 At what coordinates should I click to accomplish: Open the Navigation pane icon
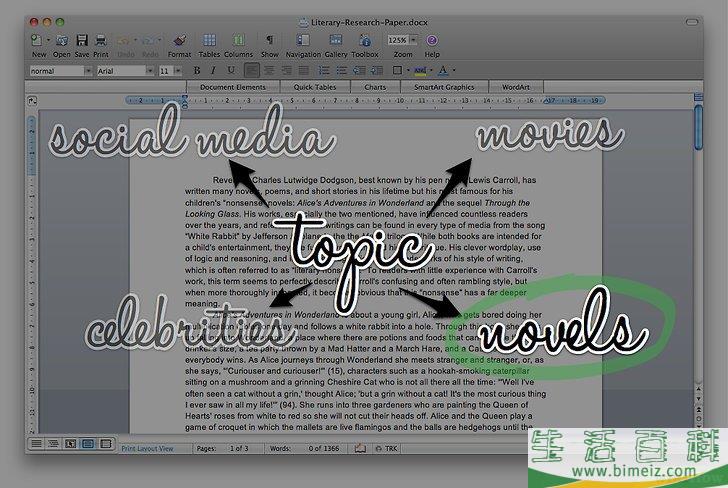click(303, 40)
